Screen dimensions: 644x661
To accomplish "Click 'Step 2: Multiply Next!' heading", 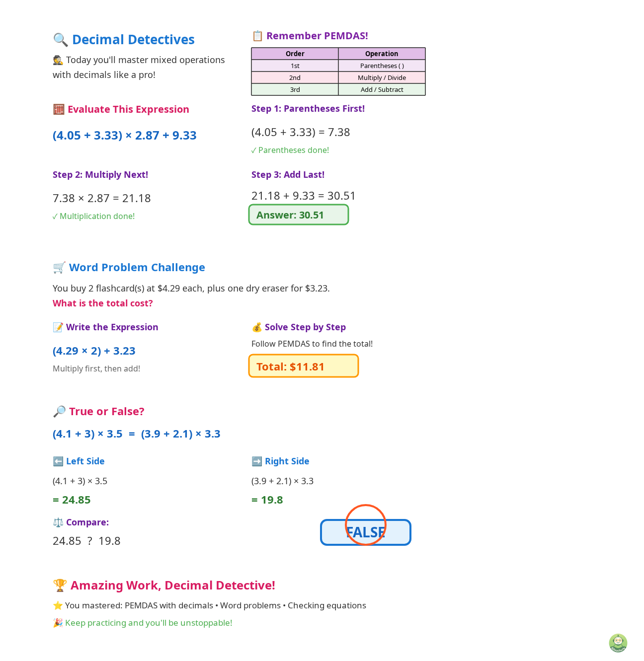I will click(x=100, y=175).
